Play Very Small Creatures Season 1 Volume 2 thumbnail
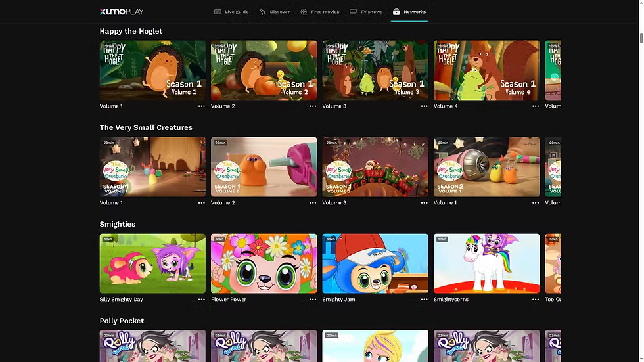This screenshot has width=644, height=362. tap(264, 167)
